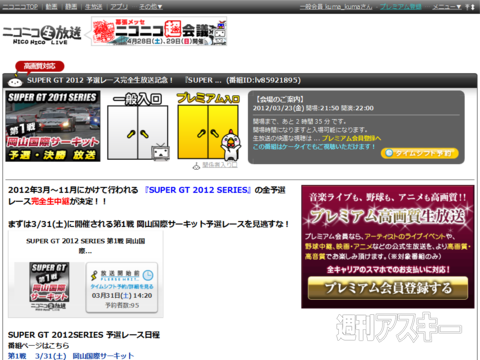Click the 番組ページはこちら text

point(39,346)
